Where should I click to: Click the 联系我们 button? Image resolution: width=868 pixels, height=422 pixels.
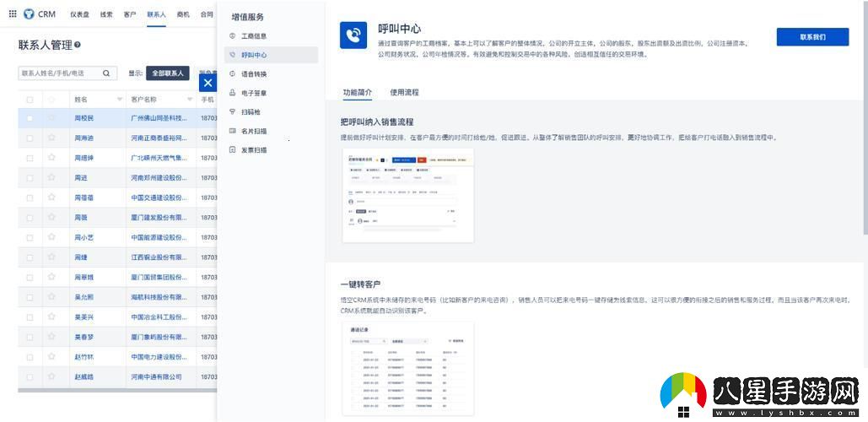tap(812, 37)
